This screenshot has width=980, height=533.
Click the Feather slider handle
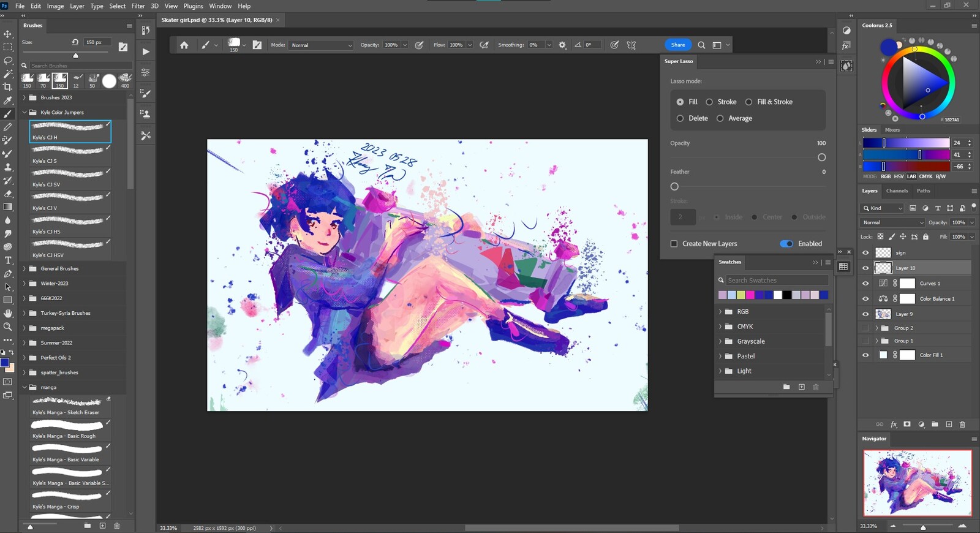(674, 186)
